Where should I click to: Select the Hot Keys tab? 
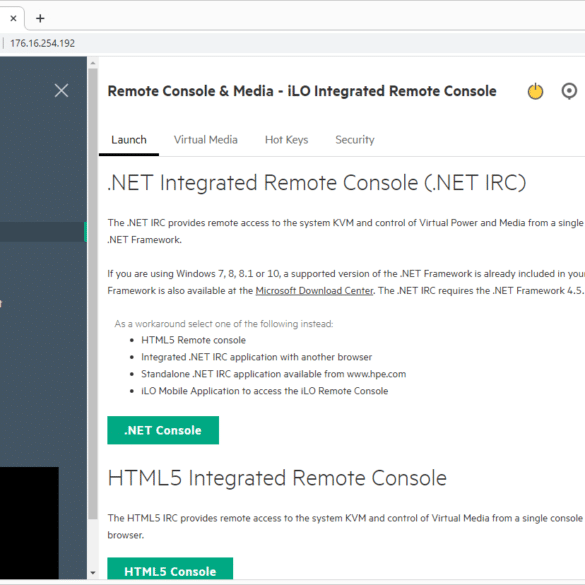(287, 140)
